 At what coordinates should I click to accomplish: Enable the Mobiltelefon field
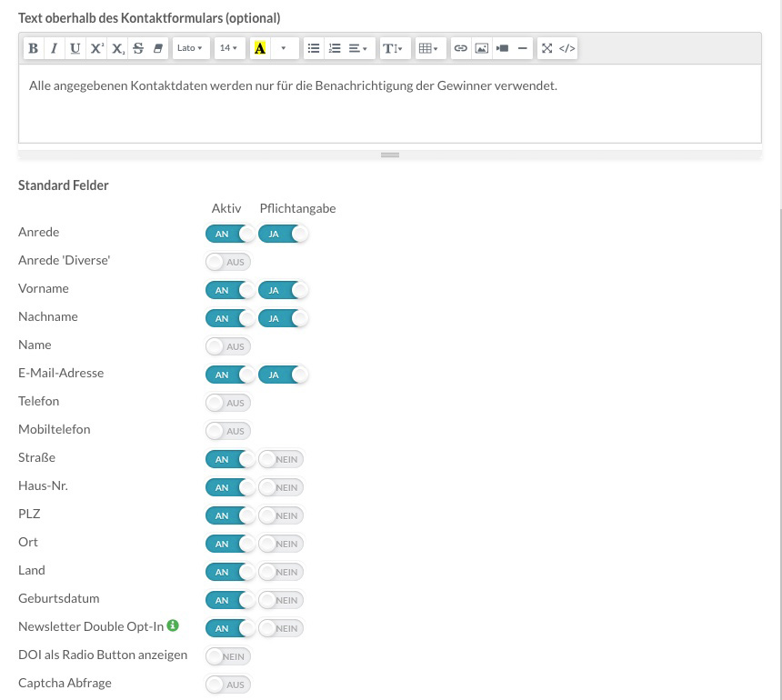[228, 431]
